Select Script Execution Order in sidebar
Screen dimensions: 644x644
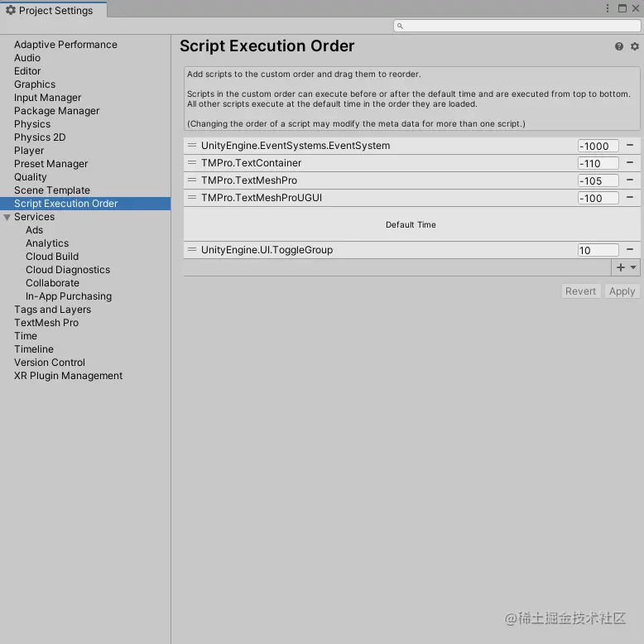[x=85, y=204]
